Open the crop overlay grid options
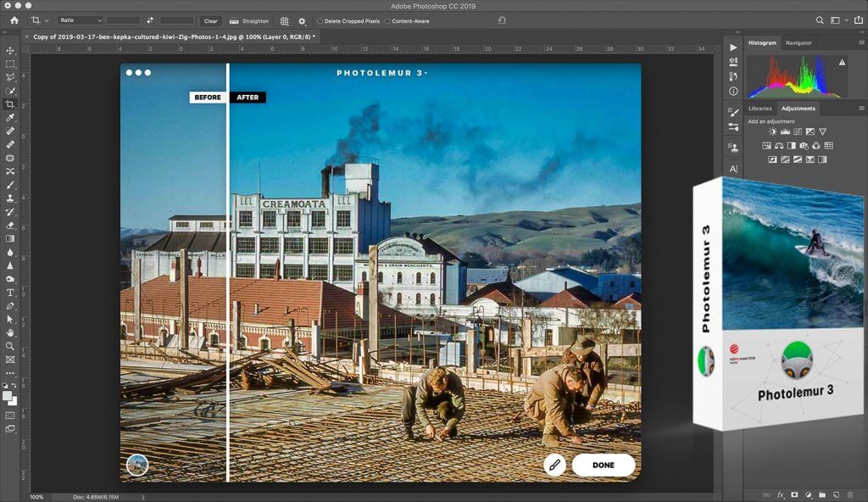The width and height of the screenshot is (868, 502). [284, 20]
